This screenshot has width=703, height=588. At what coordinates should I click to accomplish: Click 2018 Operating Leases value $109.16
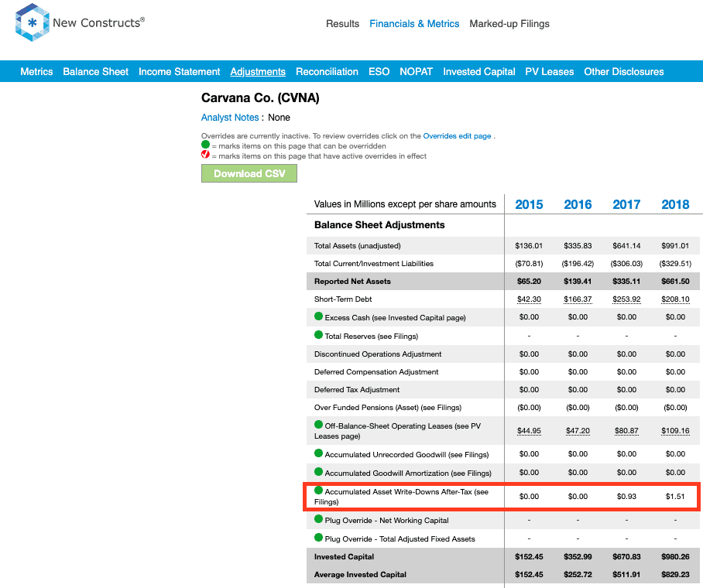click(x=675, y=431)
